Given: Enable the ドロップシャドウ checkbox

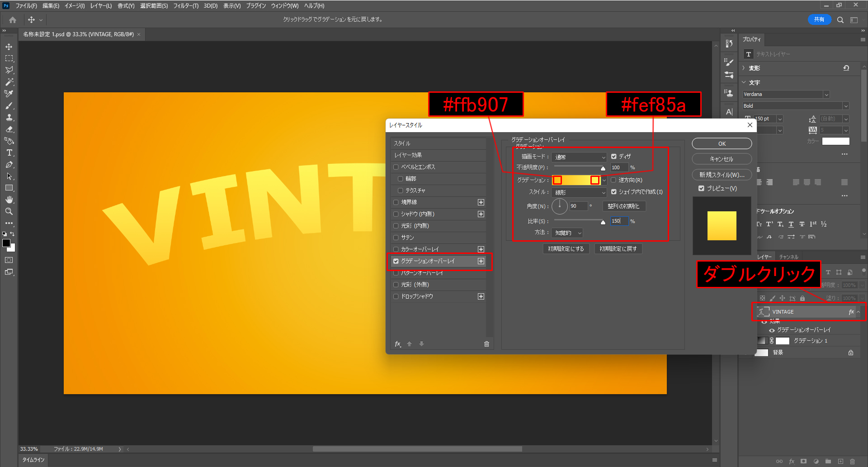Looking at the screenshot, I should click(396, 296).
